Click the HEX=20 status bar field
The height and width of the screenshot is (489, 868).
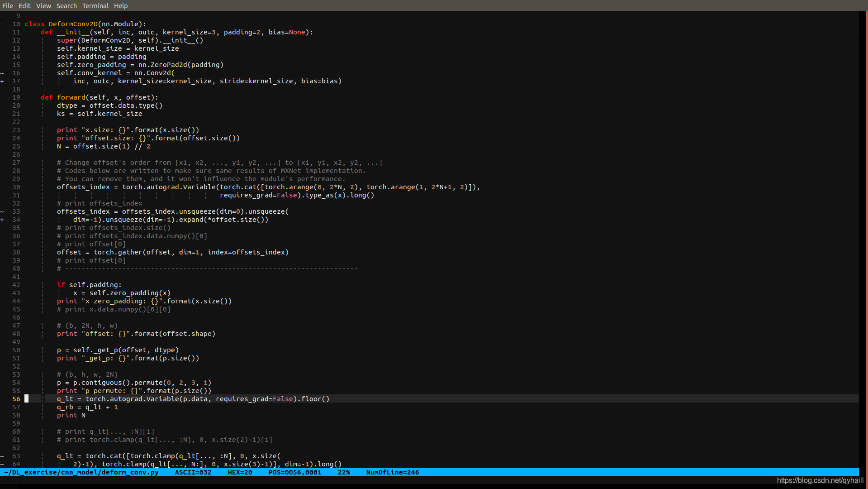pyautogui.click(x=240, y=472)
